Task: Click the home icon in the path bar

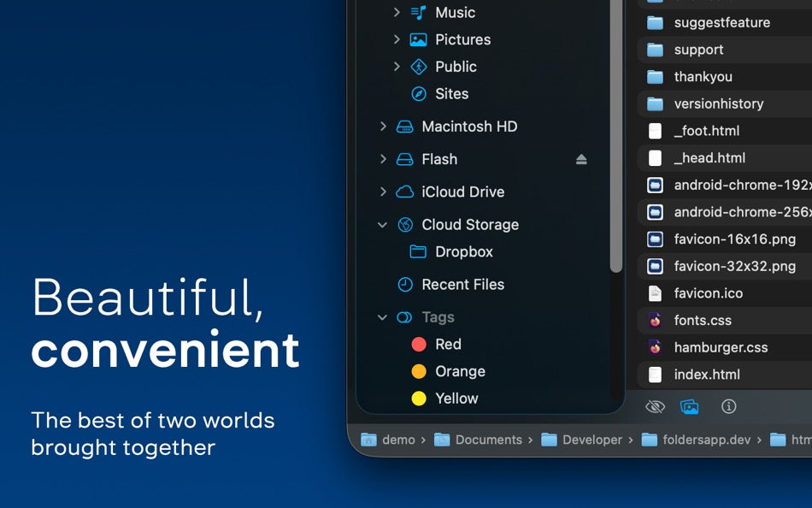Action: (368, 440)
